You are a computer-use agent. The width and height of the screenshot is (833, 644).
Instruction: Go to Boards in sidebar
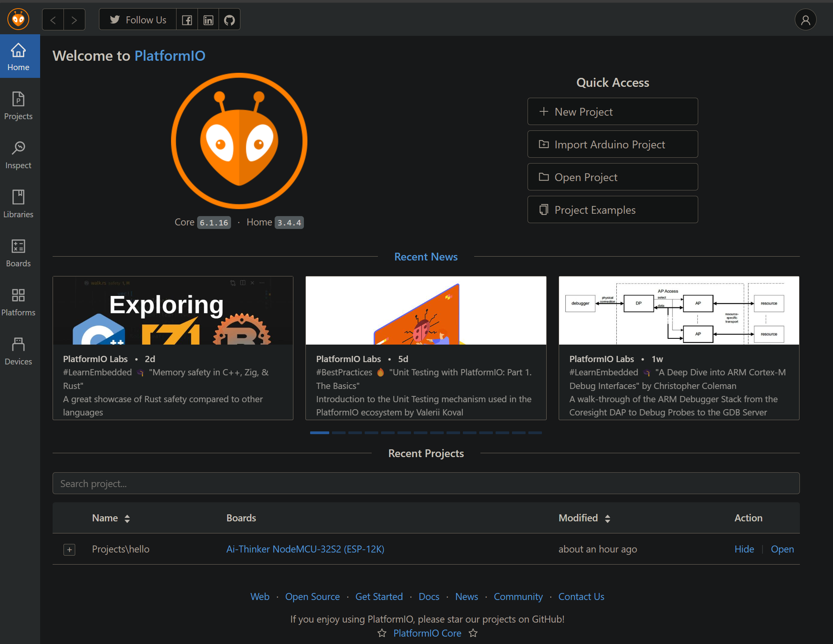coord(18,253)
